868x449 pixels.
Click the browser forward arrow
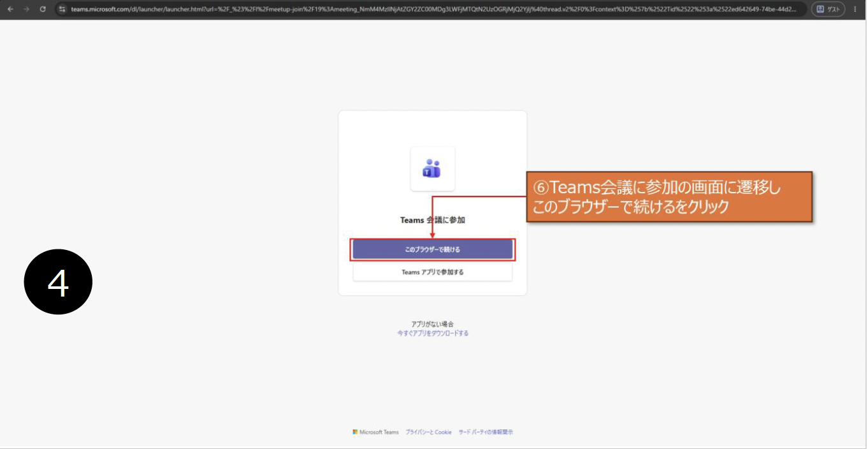(x=26, y=9)
